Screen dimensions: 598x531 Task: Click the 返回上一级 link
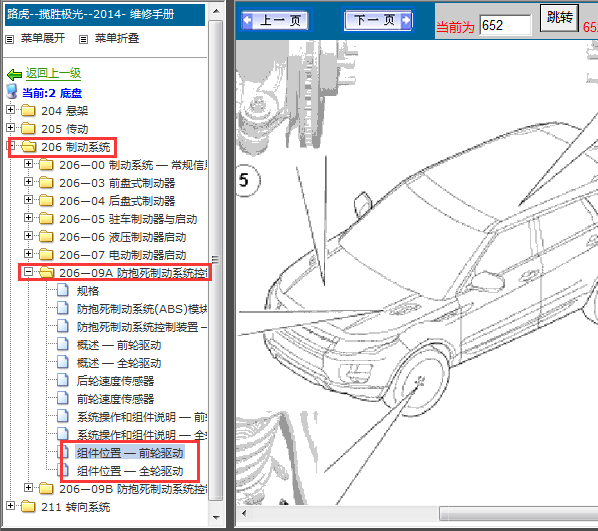(53, 73)
